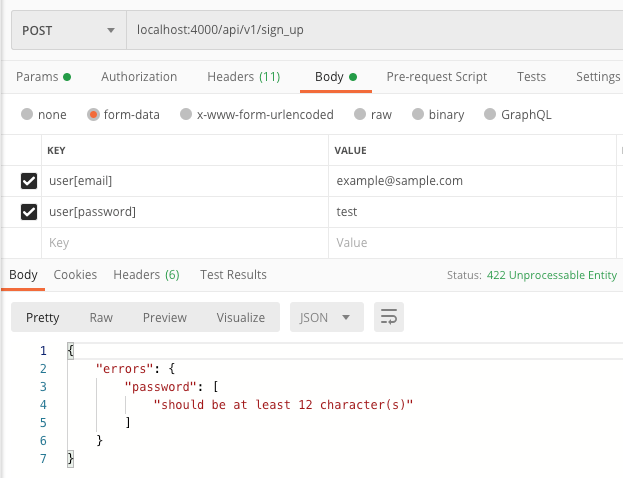Viewport: 623px width, 478px height.
Task: Select the request Body tab
Action: click(336, 77)
